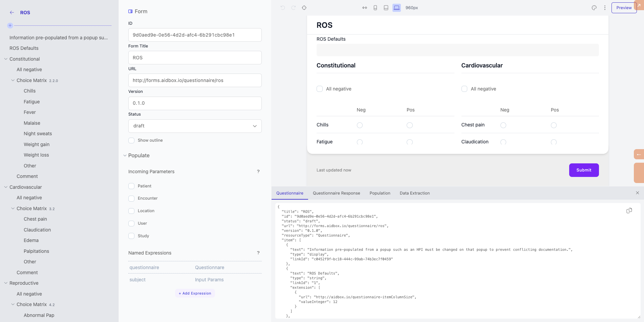The image size is (644, 322).
Task: Open the kebab menu next to Preview
Action: pos(605,7)
